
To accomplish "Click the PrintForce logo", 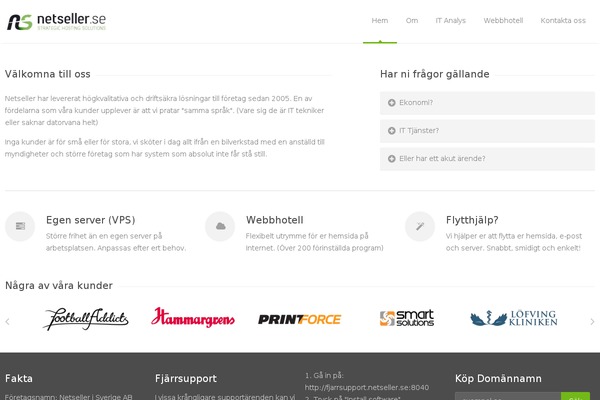I will [x=300, y=319].
